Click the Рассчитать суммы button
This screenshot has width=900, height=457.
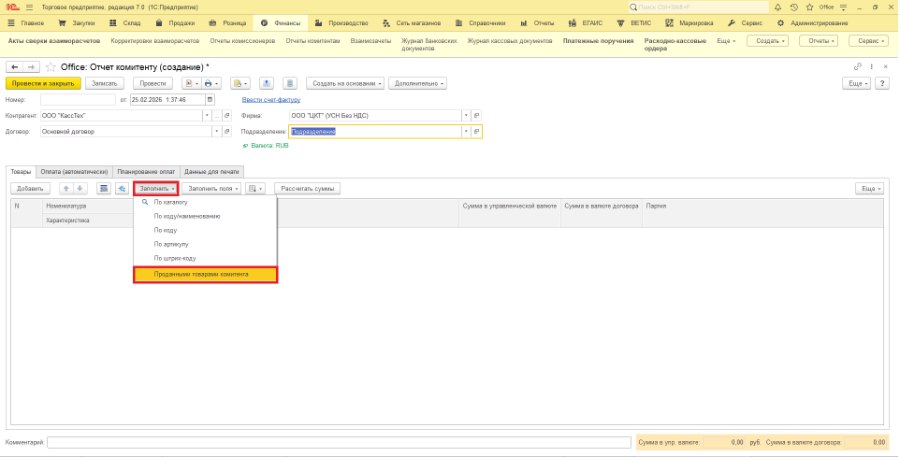307,188
